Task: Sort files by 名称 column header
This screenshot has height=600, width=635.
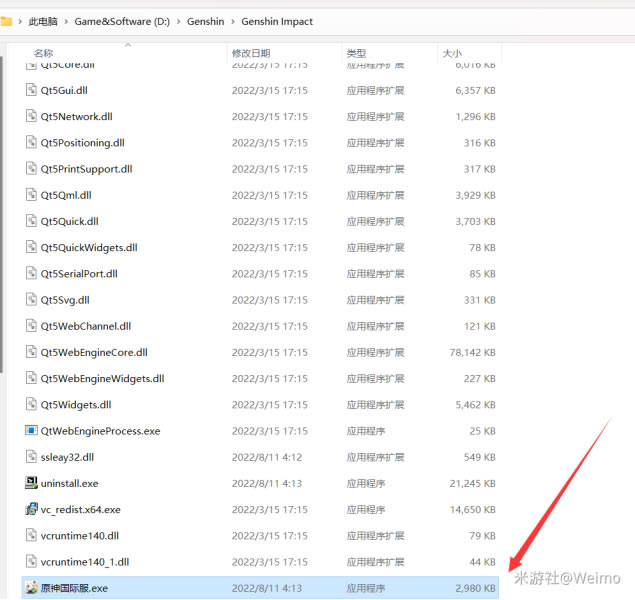Action: [43, 52]
